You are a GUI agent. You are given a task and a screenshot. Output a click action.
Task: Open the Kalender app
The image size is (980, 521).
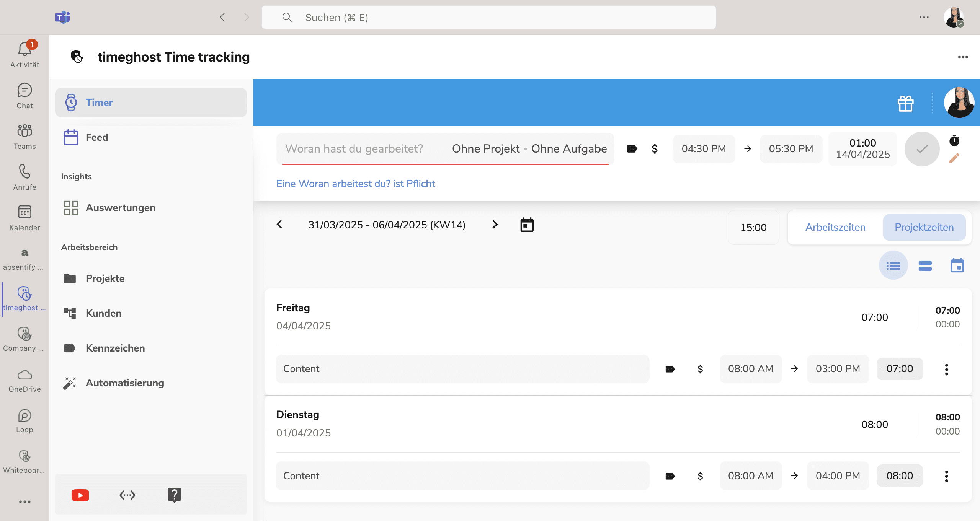click(24, 218)
